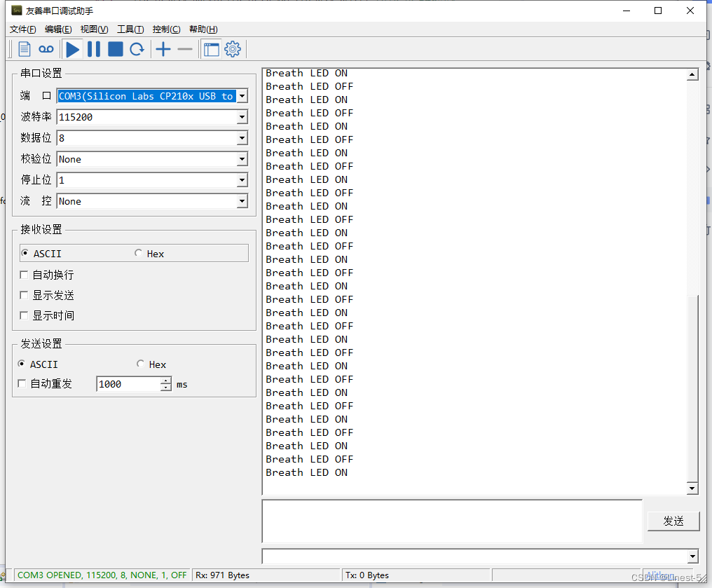The width and height of the screenshot is (712, 588).
Task: Click the window layout icon on the toolbar
Action: point(212,49)
